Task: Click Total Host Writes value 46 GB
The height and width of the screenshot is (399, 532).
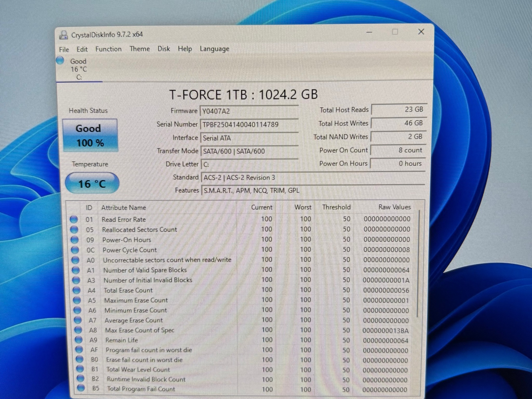Action: click(398, 123)
